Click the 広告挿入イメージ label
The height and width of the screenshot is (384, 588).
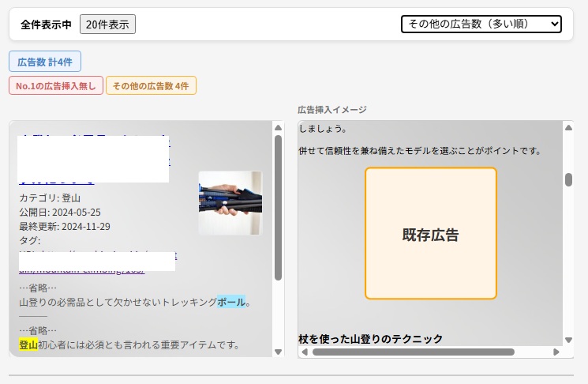(x=331, y=110)
